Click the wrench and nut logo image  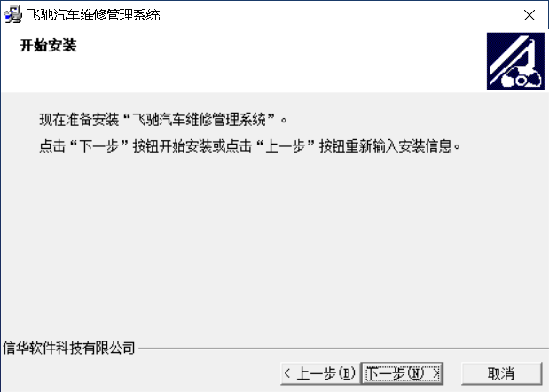515,61
